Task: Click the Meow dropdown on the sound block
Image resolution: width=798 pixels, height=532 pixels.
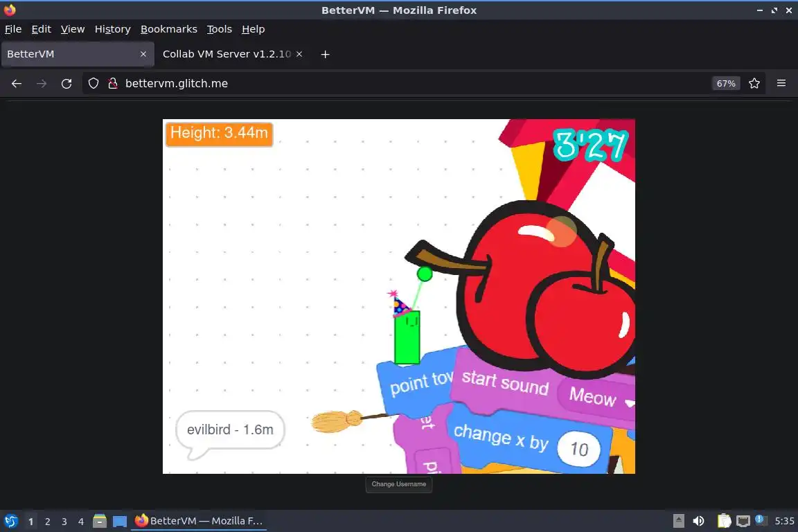Action: 596,396
